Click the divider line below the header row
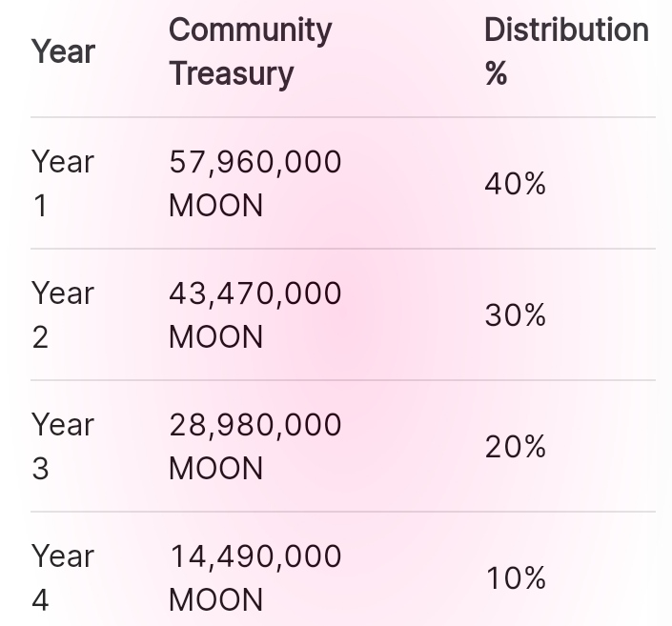The width and height of the screenshot is (672, 626). click(x=343, y=117)
